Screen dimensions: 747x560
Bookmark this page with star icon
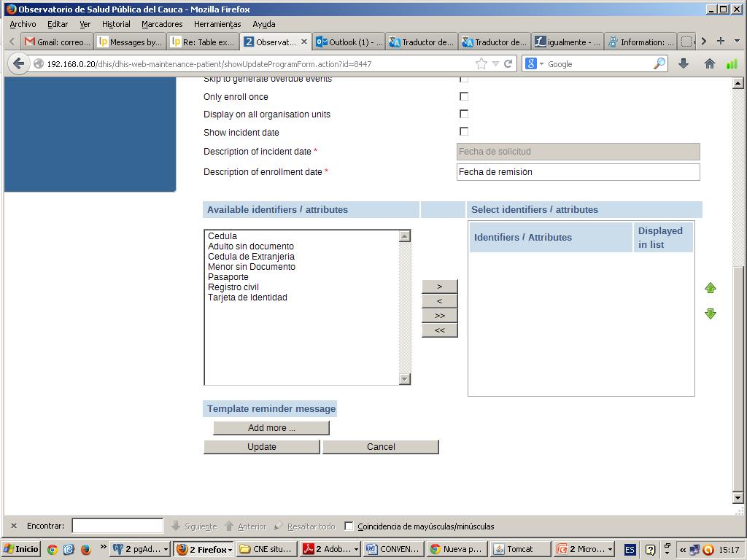coord(481,64)
